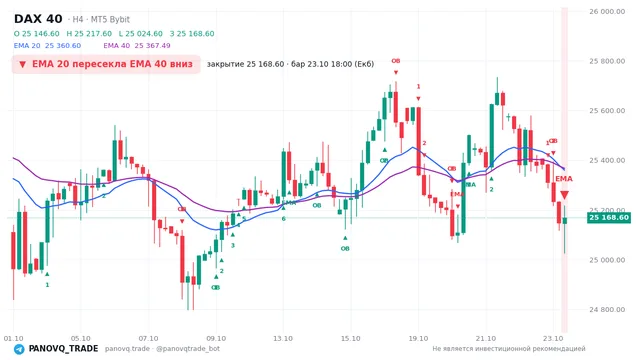
Task: Click the red EMA 20 crossed EMA 40 alert banner
Action: coord(106,64)
